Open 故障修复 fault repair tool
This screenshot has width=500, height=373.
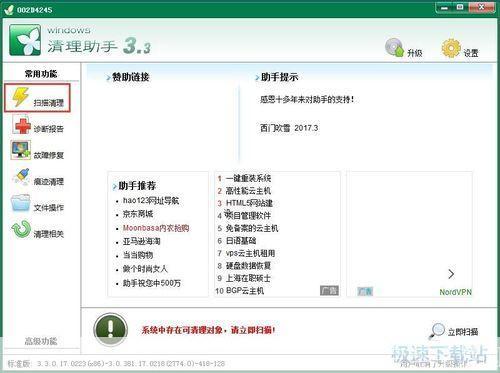point(37,151)
